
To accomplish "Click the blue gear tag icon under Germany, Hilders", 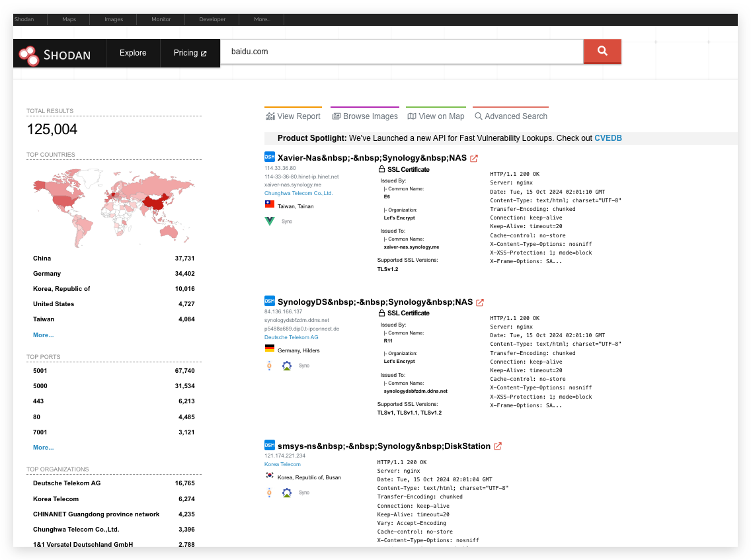I will (287, 366).
